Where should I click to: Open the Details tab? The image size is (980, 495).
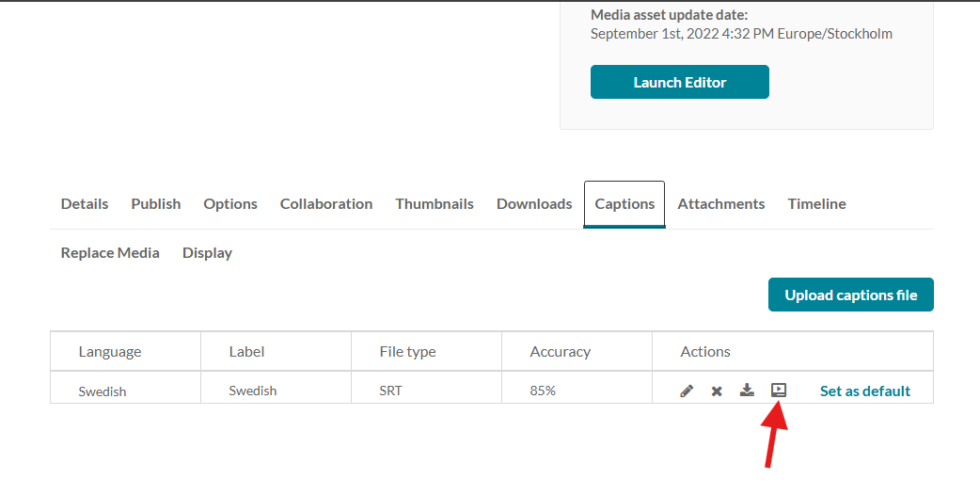pos(85,203)
